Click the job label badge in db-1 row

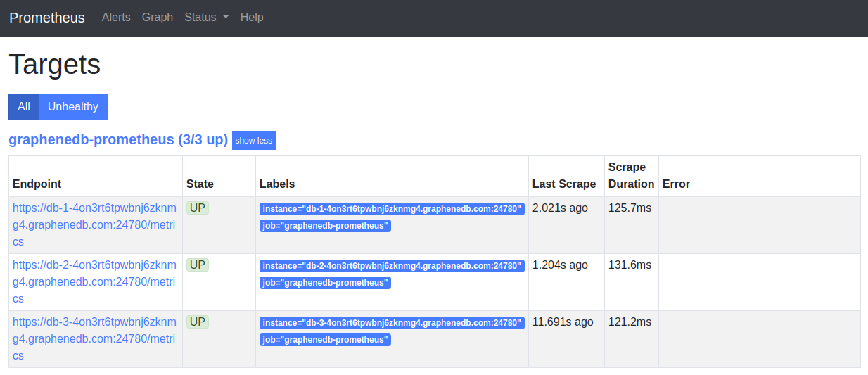pyautogui.click(x=325, y=226)
